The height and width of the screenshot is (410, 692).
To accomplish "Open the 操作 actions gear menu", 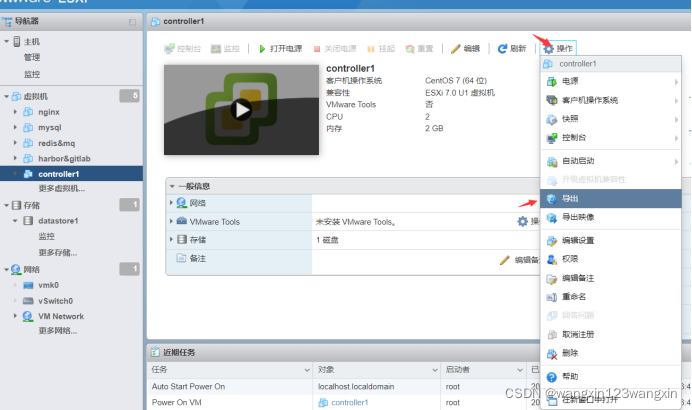I will (558, 49).
